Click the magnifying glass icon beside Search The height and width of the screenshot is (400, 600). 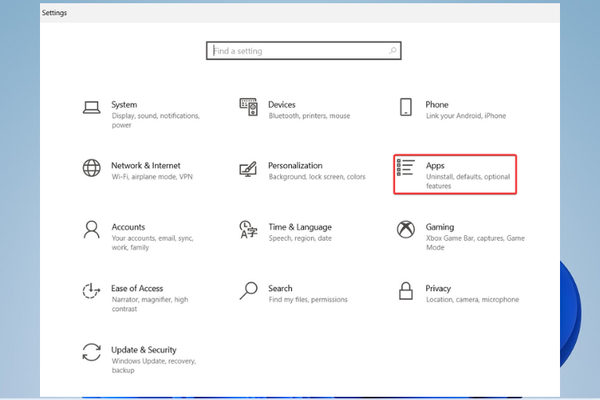[x=249, y=291]
